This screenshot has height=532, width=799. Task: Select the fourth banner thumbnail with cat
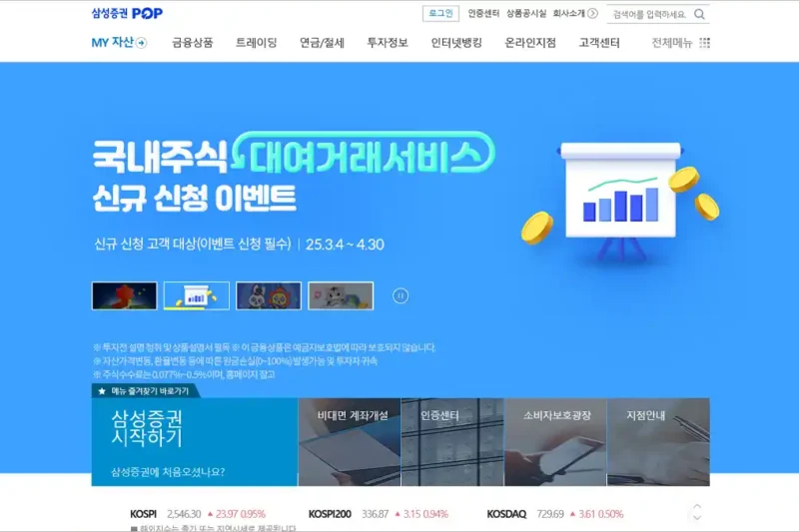pos(341,295)
